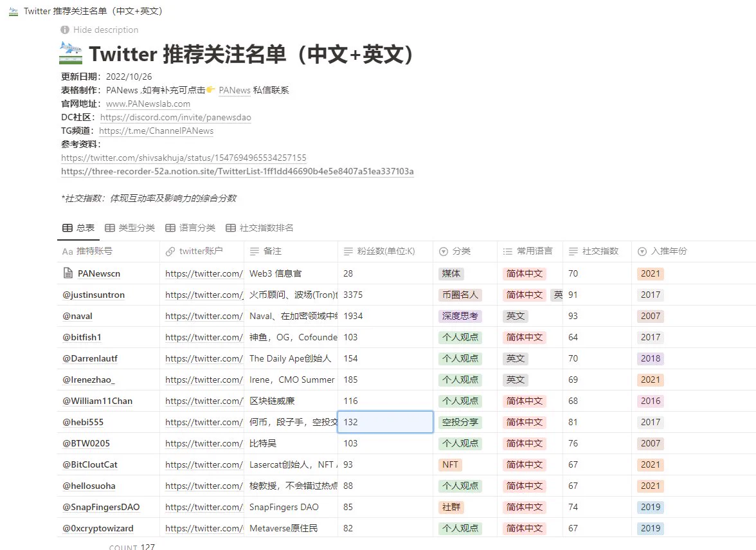The height and width of the screenshot is (550, 756).
Task: Open the @Irenezhao_ row entry
Action: coord(89,380)
